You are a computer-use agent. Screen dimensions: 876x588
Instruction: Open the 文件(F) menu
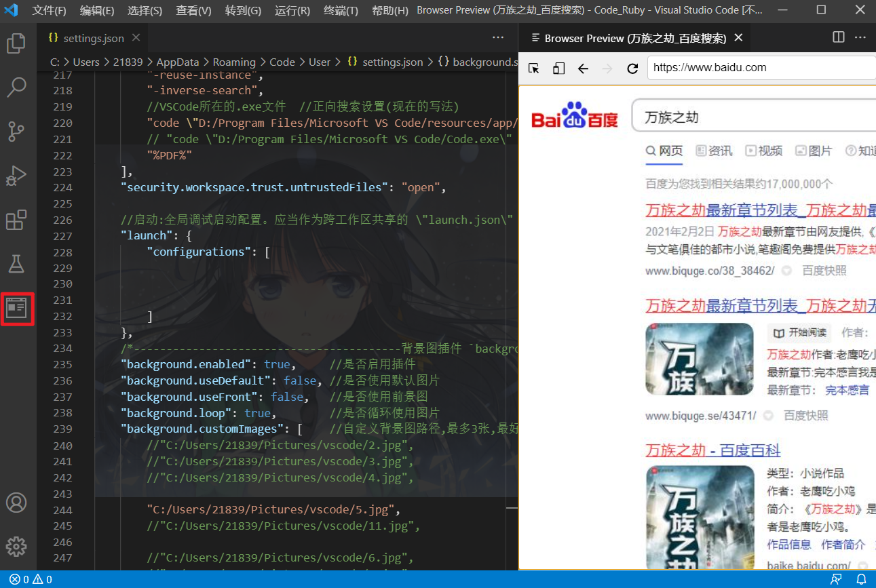(50, 10)
